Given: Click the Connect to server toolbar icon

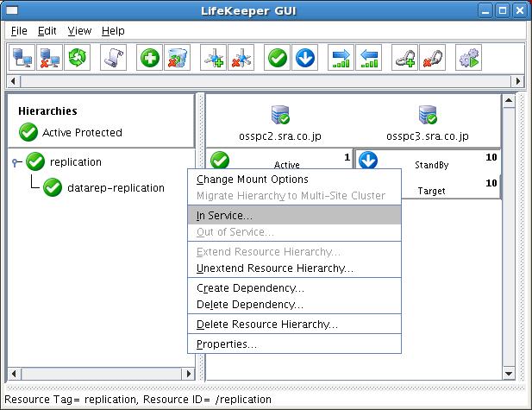Looking at the screenshot, I should (22, 58).
